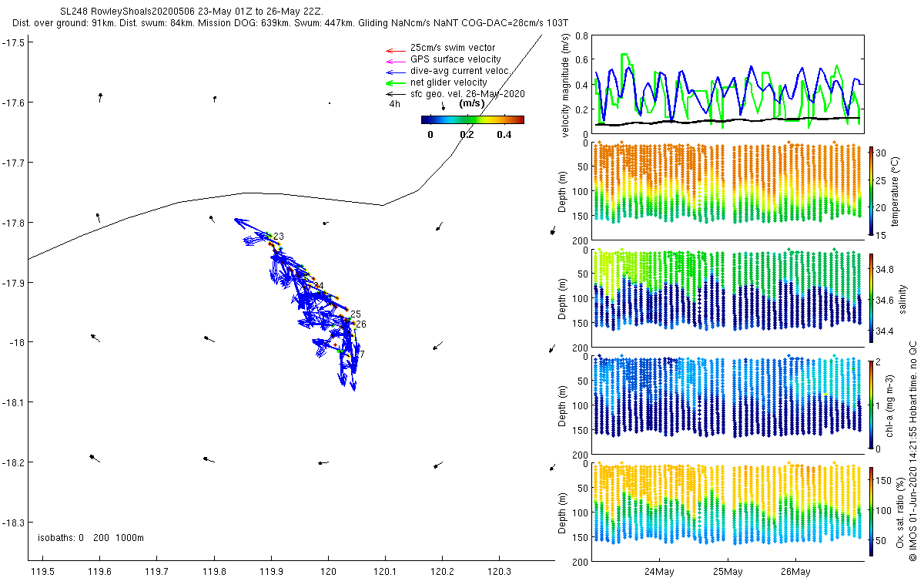Click the '119.9' longitude tick label

(270, 572)
